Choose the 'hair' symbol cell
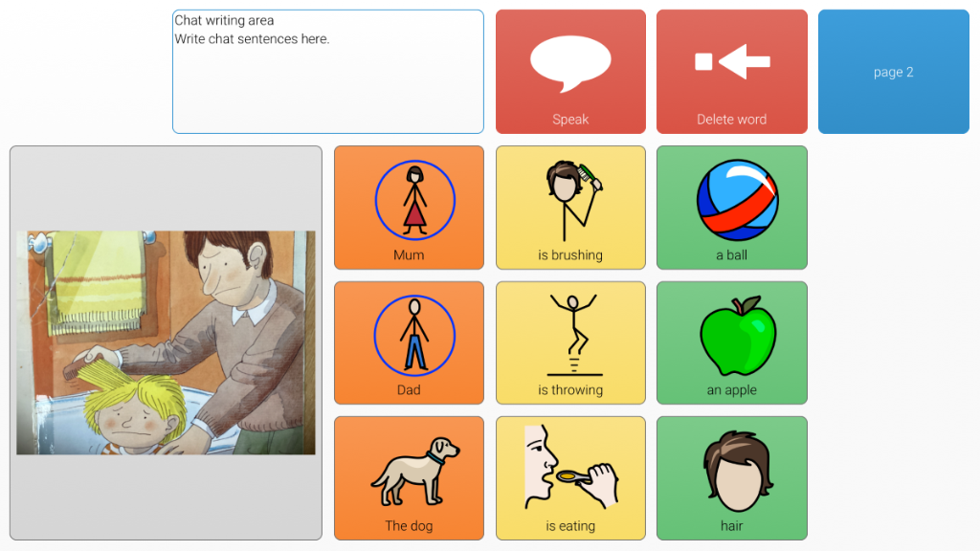This screenshot has width=980, height=551. click(732, 478)
